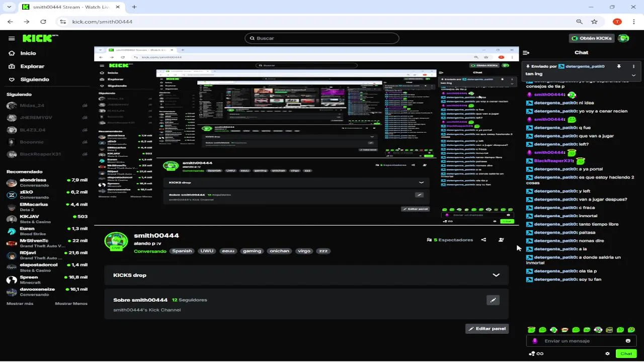Open Explorar in the sidebar
This screenshot has width=644, height=362.
pos(32,66)
